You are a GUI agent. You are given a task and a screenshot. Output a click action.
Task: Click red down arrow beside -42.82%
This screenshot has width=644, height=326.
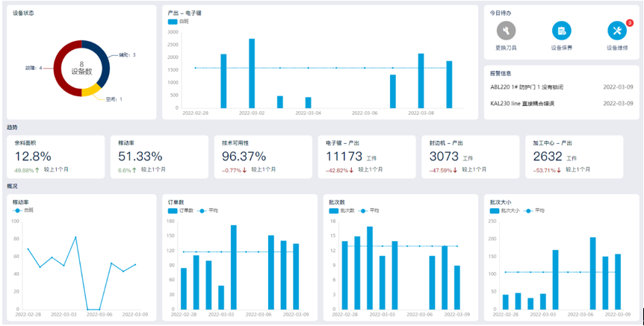tap(351, 170)
